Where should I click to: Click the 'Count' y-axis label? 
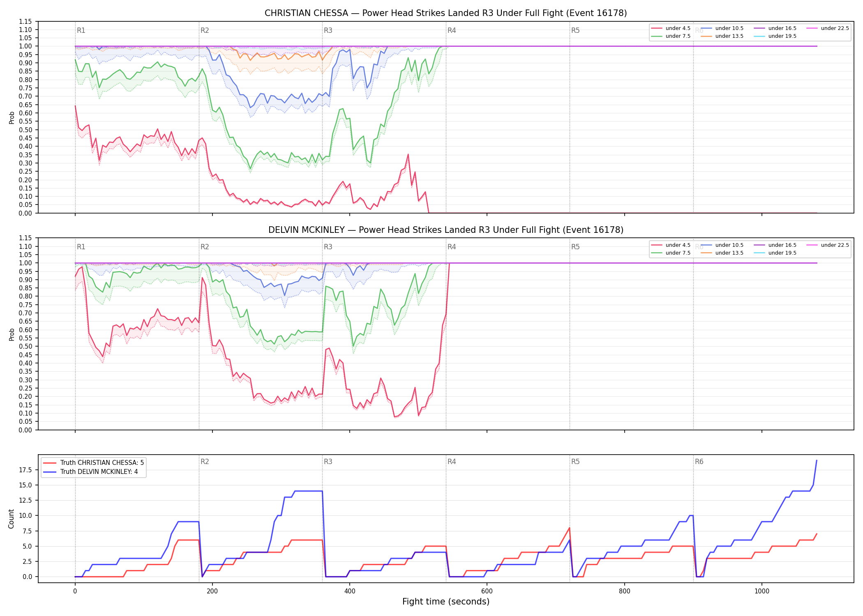pyautogui.click(x=11, y=519)
